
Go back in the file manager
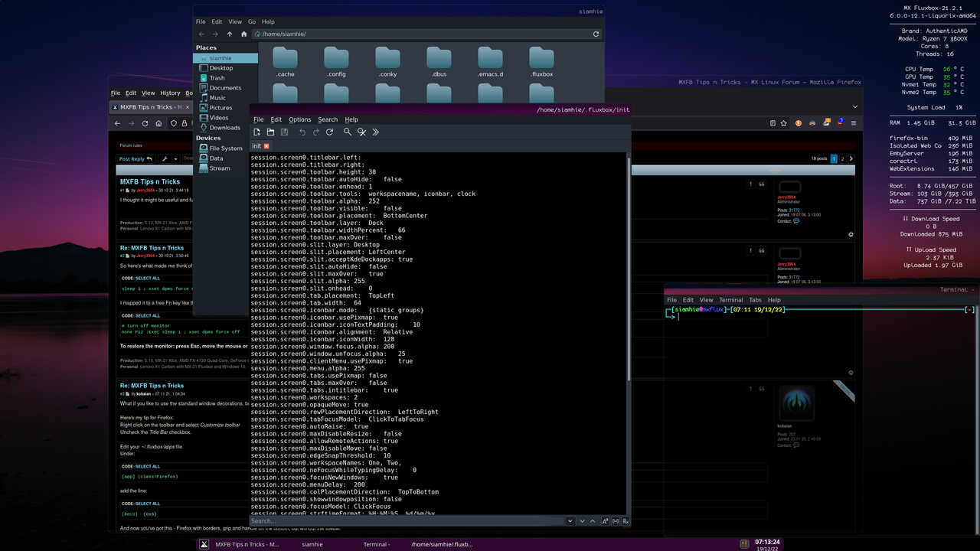coord(202,34)
